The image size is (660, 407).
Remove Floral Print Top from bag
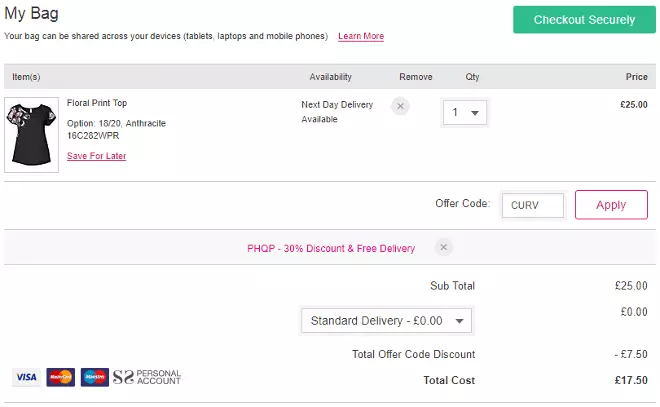click(400, 105)
